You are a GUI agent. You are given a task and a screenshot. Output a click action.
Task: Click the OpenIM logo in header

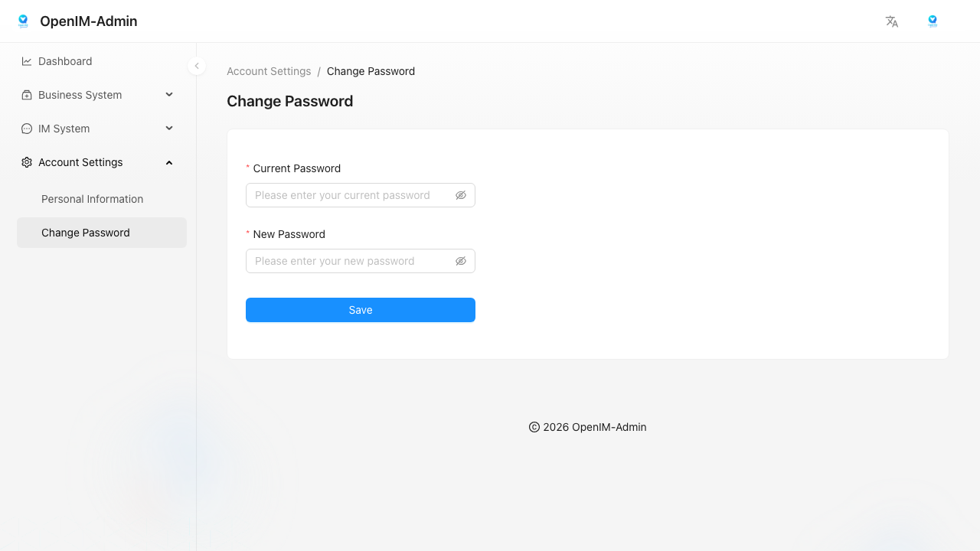[x=23, y=21]
